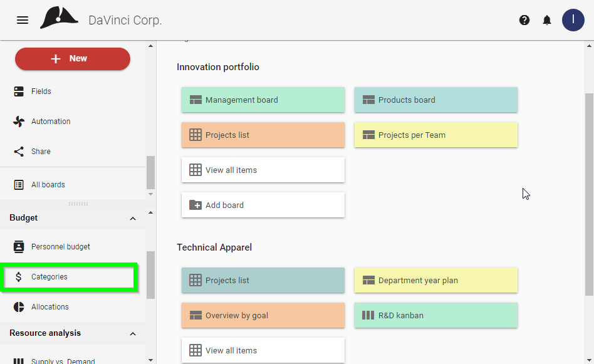
Task: Open the hamburger menu icon
Action: (23, 20)
